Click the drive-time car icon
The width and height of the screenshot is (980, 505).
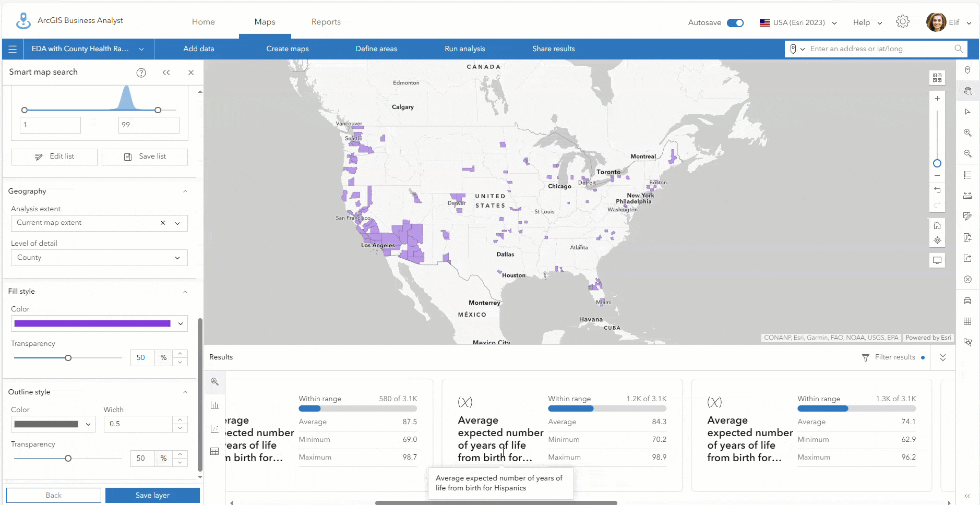pos(967,300)
